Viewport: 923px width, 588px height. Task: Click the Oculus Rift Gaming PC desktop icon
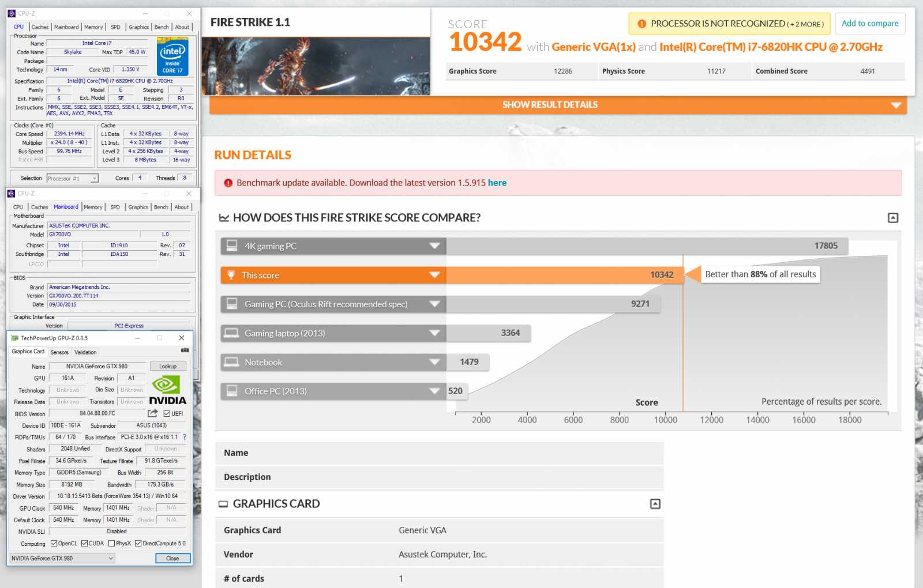pyautogui.click(x=232, y=304)
